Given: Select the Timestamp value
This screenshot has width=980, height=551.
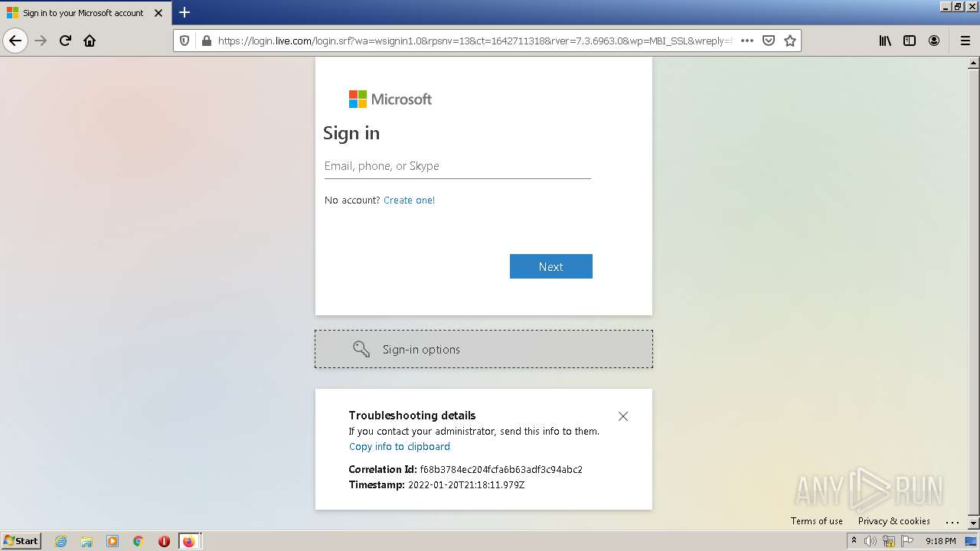Looking at the screenshot, I should (x=466, y=485).
